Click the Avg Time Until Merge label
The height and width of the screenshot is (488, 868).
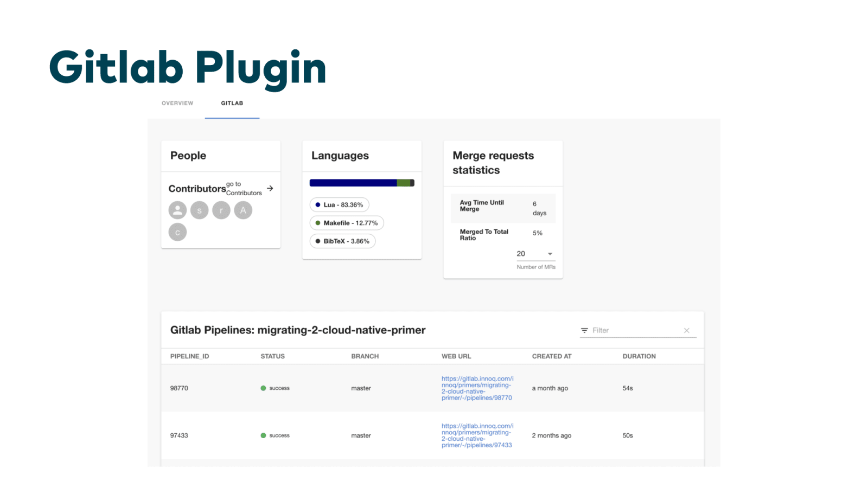coord(482,206)
